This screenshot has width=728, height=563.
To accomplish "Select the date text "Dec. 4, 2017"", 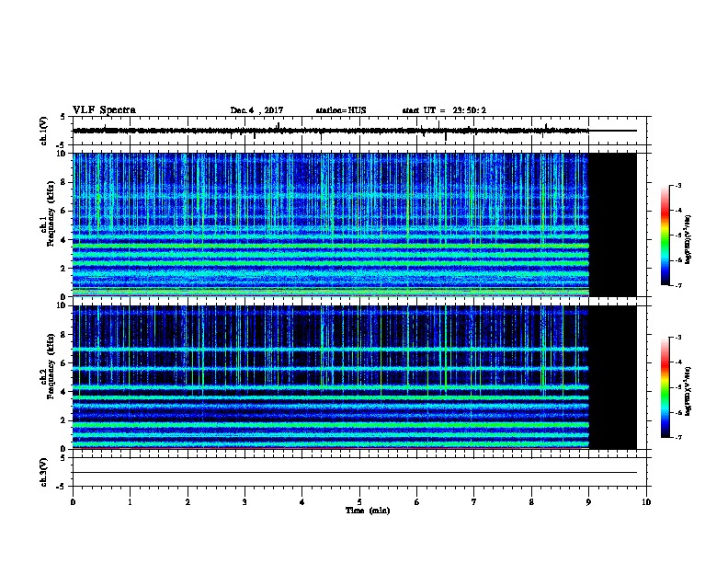I will [x=256, y=110].
